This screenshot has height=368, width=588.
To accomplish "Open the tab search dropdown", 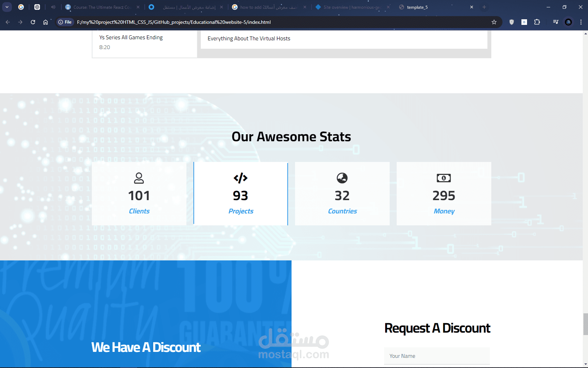I will coord(7,7).
